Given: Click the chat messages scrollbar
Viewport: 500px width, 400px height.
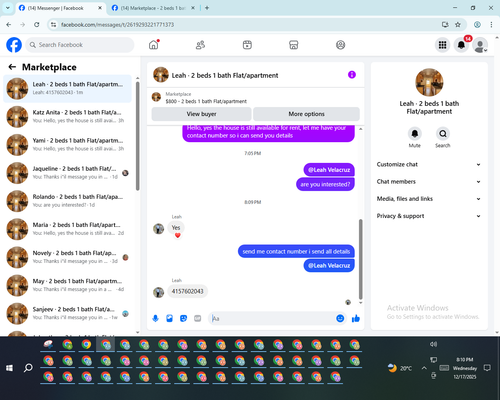Looking at the screenshot, I should click(360, 259).
